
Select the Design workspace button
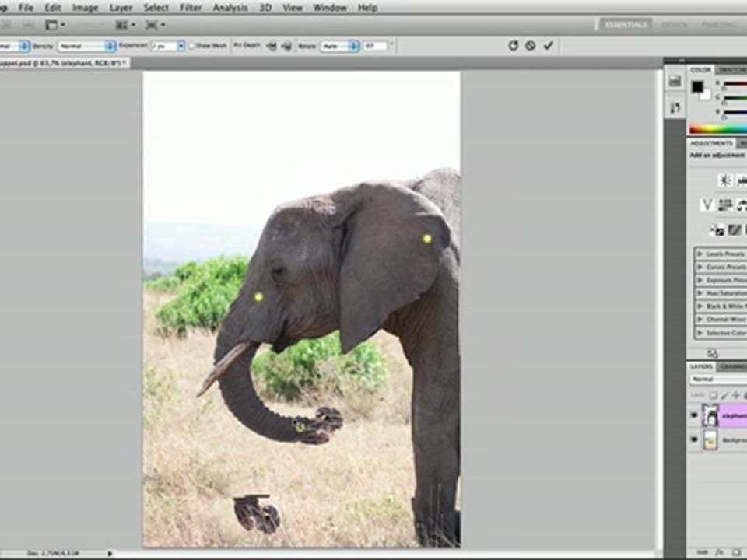(x=674, y=24)
